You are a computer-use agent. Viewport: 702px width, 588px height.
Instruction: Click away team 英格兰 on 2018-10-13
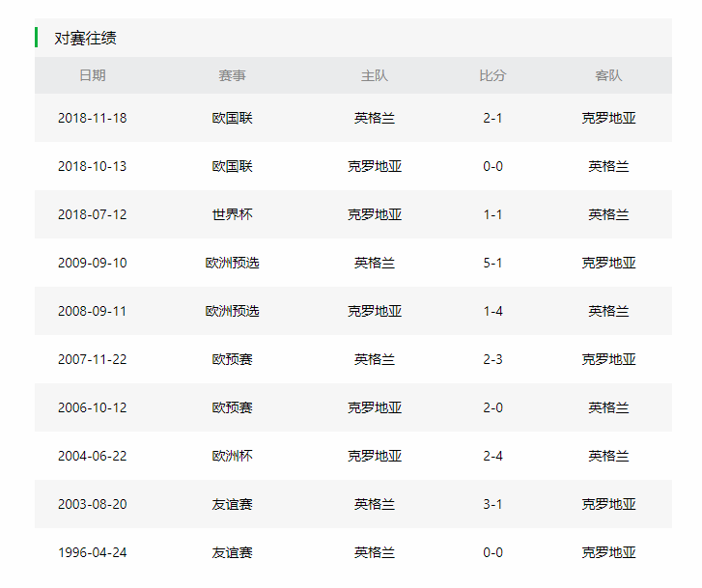[608, 166]
